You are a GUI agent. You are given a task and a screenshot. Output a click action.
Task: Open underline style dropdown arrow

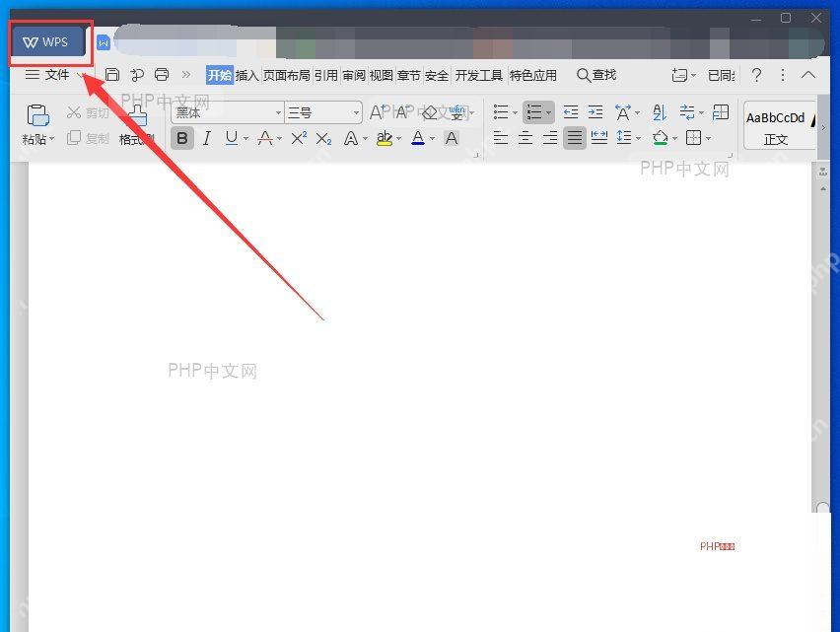tap(245, 139)
